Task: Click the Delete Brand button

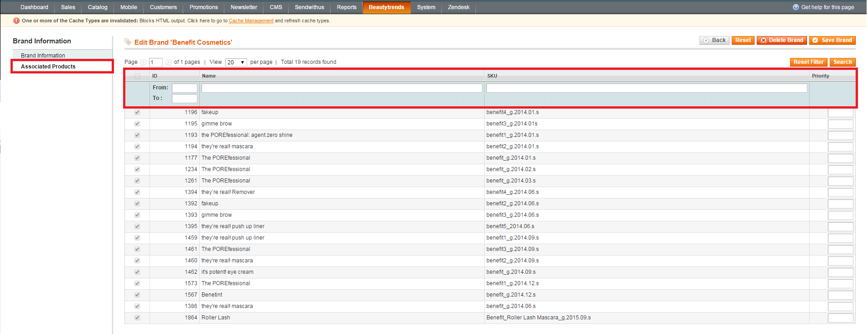Action: pyautogui.click(x=782, y=40)
